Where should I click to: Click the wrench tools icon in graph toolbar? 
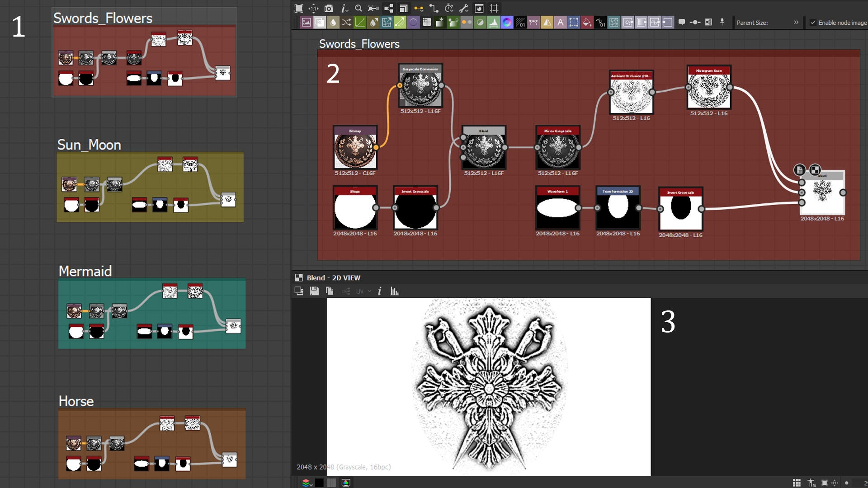(464, 8)
